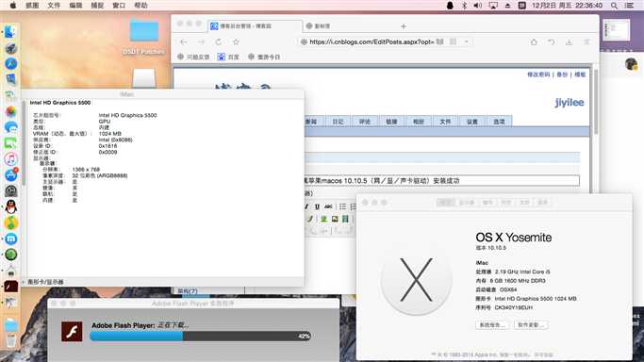This screenshot has height=362, width=644.
Task: Open a new browser tab with plus
Action: [404, 26]
